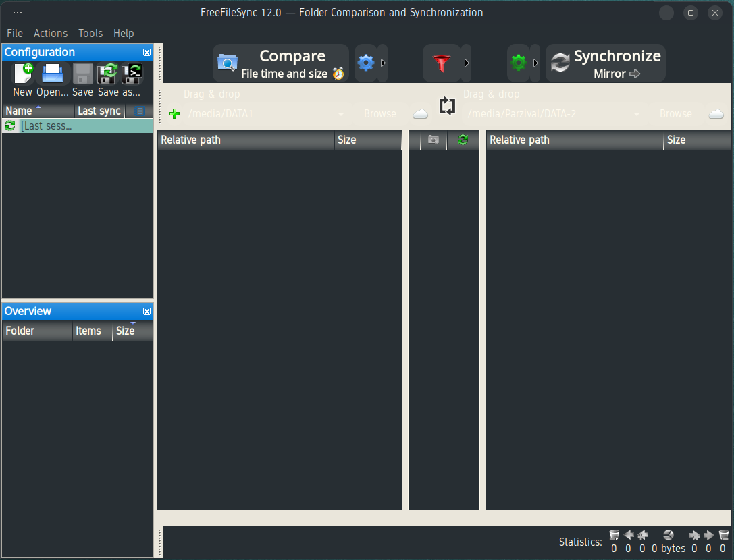Click the data-to-transfer statistics icon
Image resolution: width=734 pixels, height=560 pixels.
coord(669,535)
